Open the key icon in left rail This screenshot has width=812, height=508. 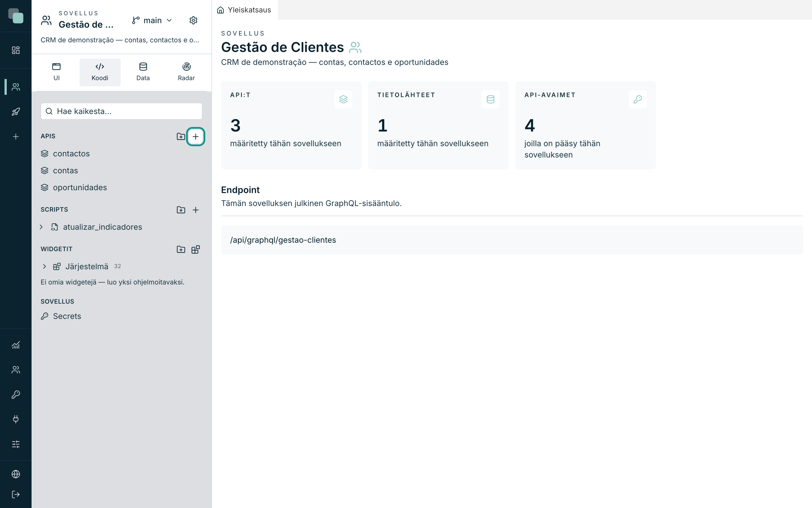click(x=16, y=395)
